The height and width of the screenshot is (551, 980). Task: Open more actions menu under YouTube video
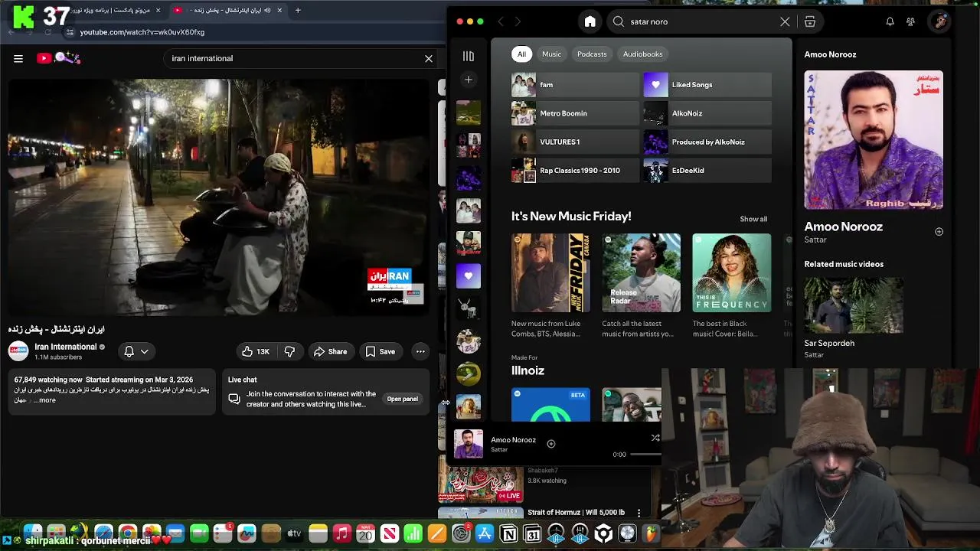(420, 351)
